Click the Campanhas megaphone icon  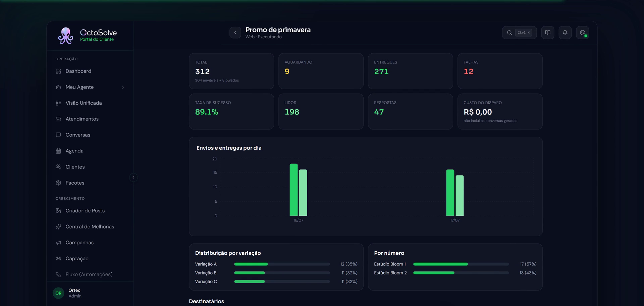[58, 243]
